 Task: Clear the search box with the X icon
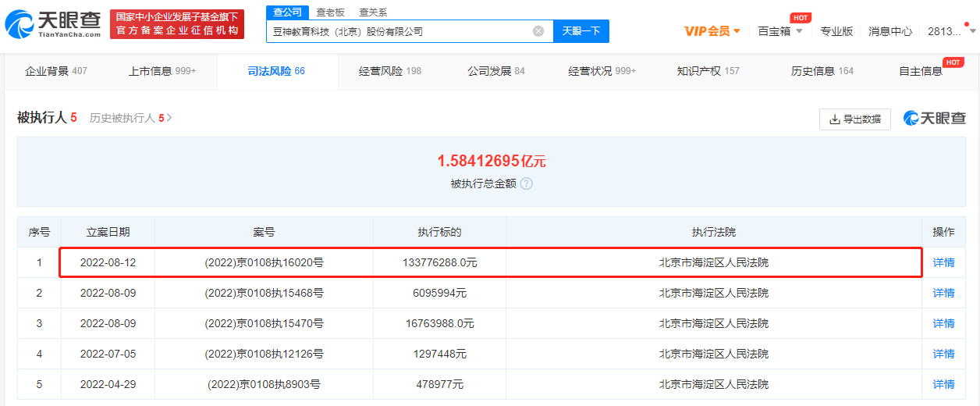pos(538,31)
